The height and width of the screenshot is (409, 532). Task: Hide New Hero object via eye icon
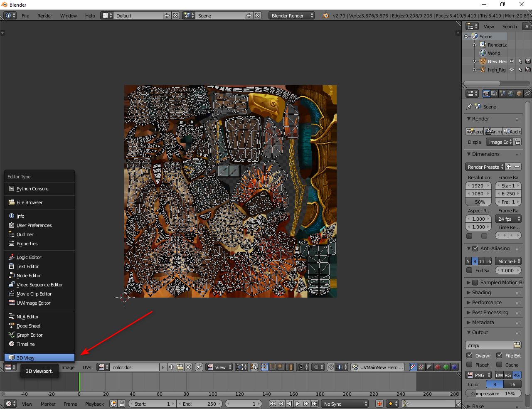pyautogui.click(x=512, y=62)
